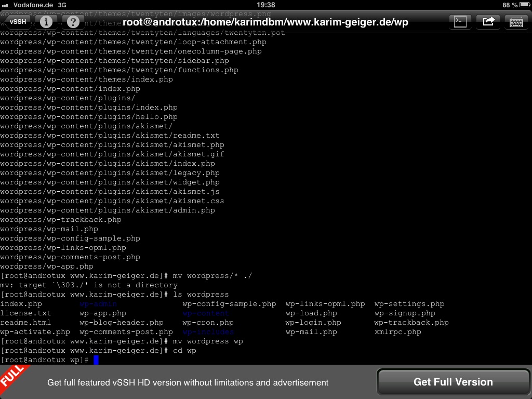Tap the akismet/akismet.php line
The image size is (532, 399).
point(112,145)
